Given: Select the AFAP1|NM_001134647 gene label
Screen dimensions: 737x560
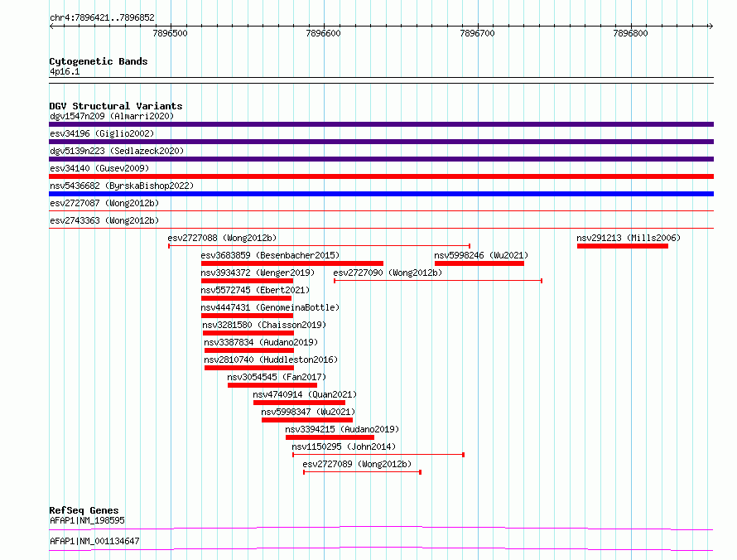Looking at the screenshot, I should click(x=94, y=541).
